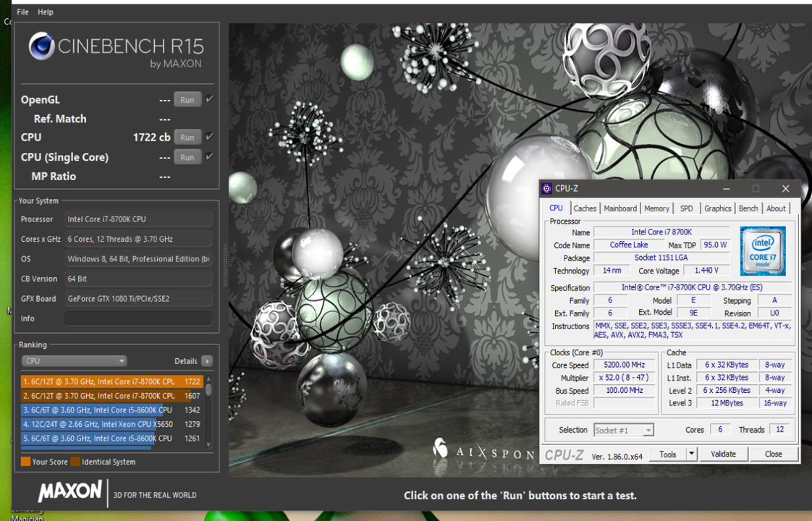
Task: Toggle the CPU test checkmark
Action: 209,137
